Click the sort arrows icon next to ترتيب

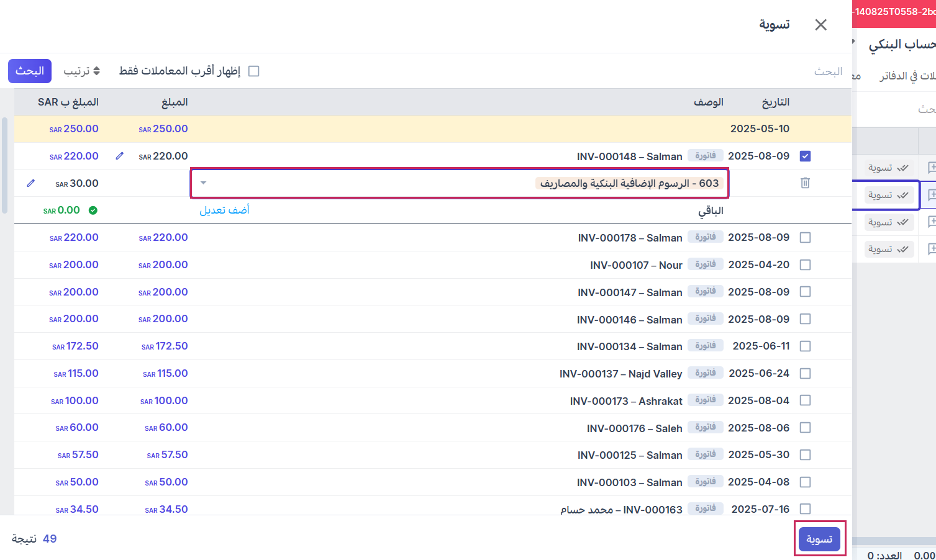96,71
